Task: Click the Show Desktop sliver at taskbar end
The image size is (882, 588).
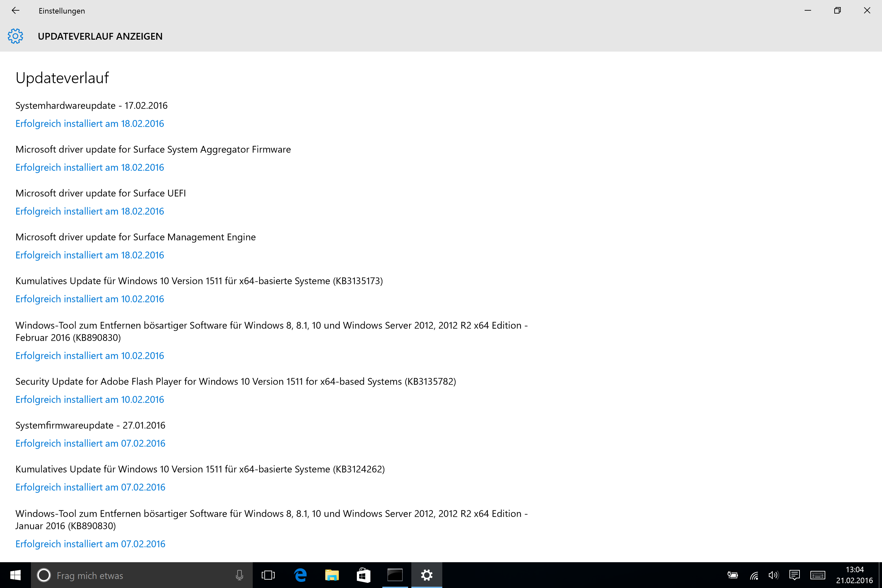Action: coord(880,575)
